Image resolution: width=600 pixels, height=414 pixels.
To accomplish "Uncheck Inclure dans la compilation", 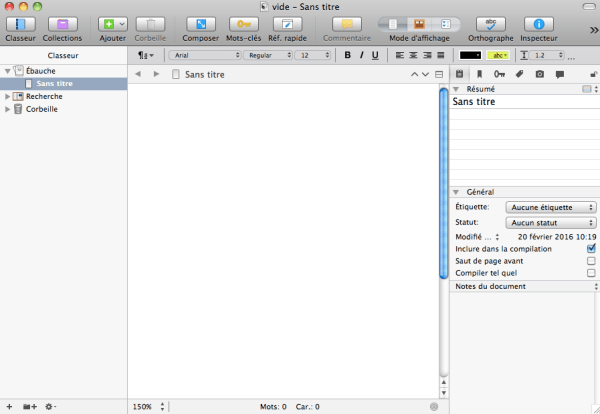I will tap(591, 247).
